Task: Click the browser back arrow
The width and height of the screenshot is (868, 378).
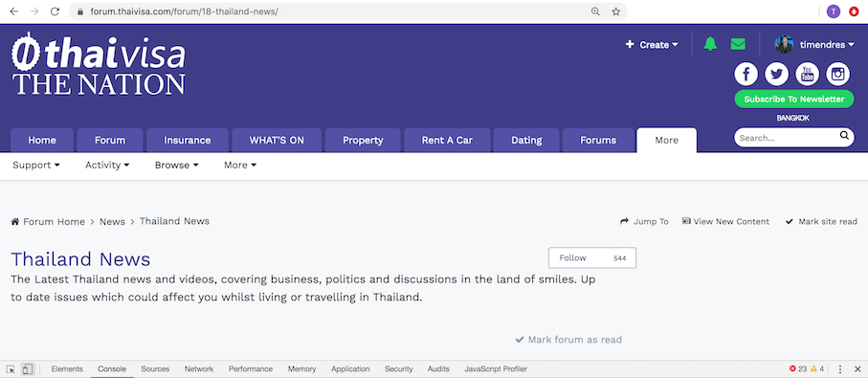Action: click(13, 11)
